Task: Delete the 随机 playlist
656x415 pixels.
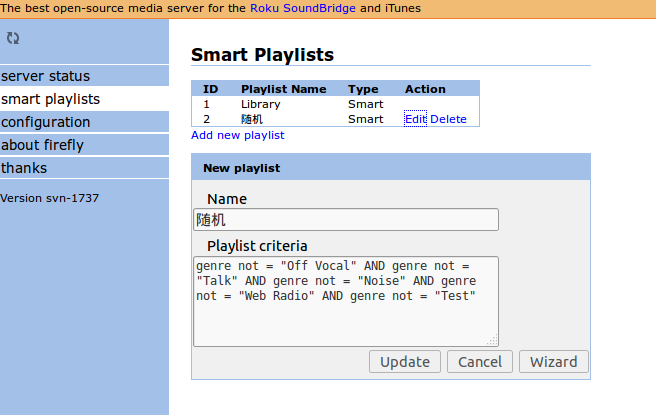Action: pos(448,119)
